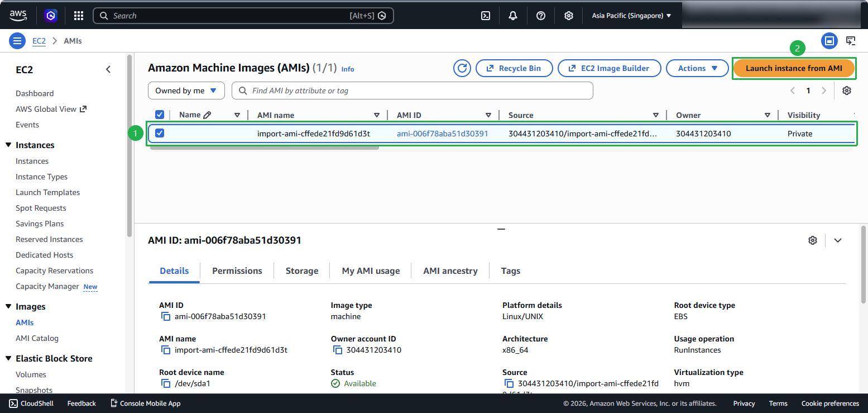Open AMI Catalog in sidebar
This screenshot has width=868, height=413.
37,338
